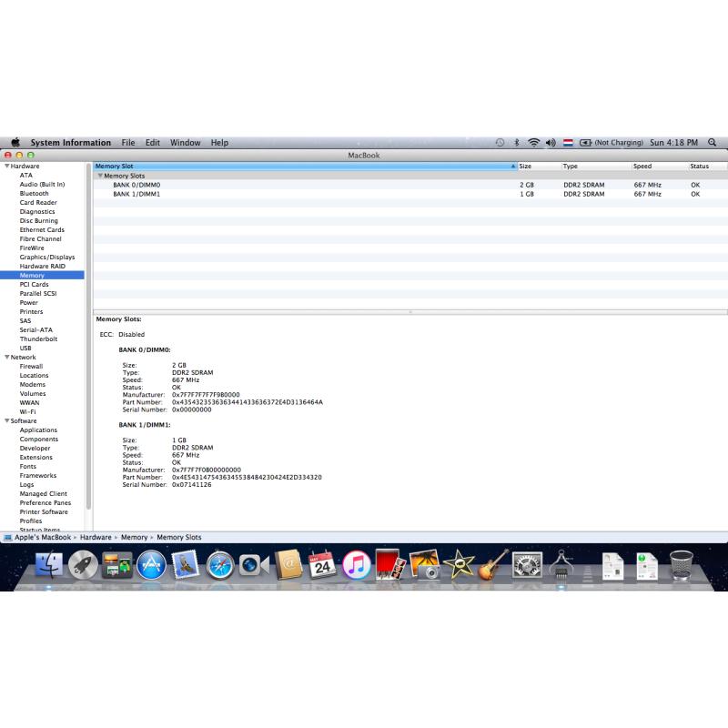Image resolution: width=728 pixels, height=728 pixels.
Task: Open Mail stamp icon in Dock
Action: (x=186, y=565)
